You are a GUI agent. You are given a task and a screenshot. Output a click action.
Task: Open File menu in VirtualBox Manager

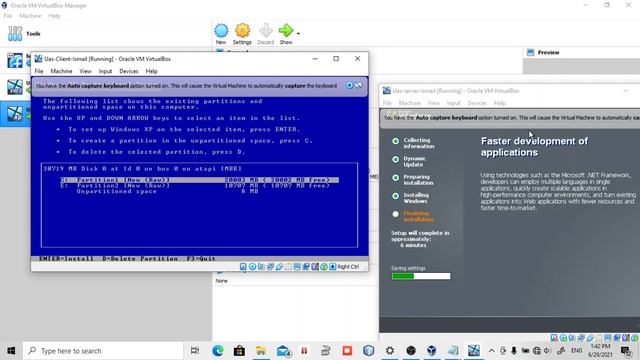(8, 16)
